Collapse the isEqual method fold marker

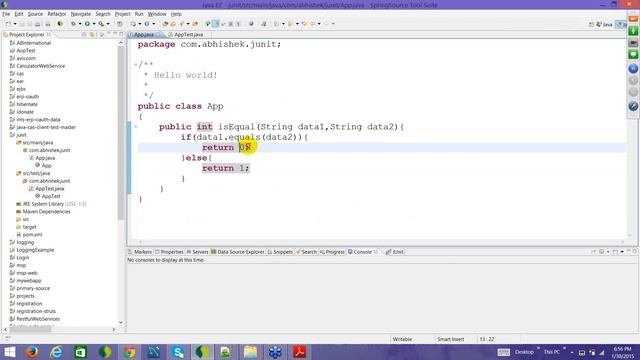pos(135,127)
